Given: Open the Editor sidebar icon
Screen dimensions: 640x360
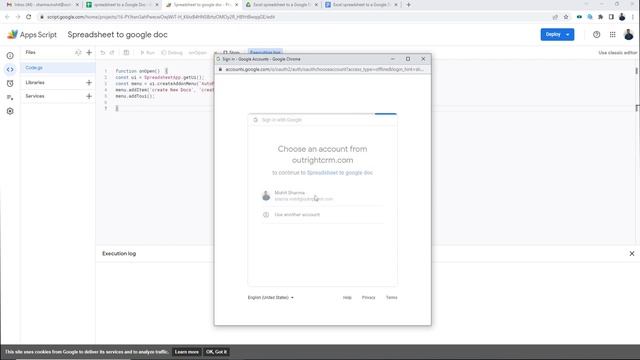Looking at the screenshot, I should coord(10,69).
